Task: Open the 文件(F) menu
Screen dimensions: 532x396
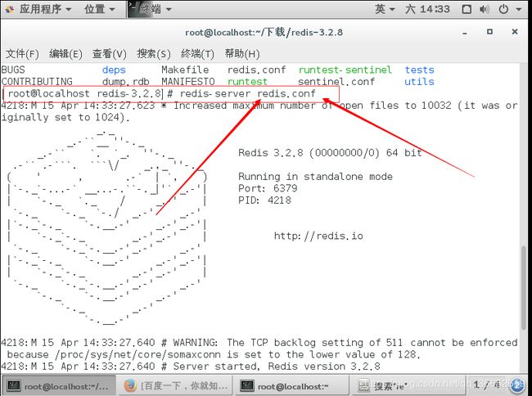Action: click(x=22, y=53)
